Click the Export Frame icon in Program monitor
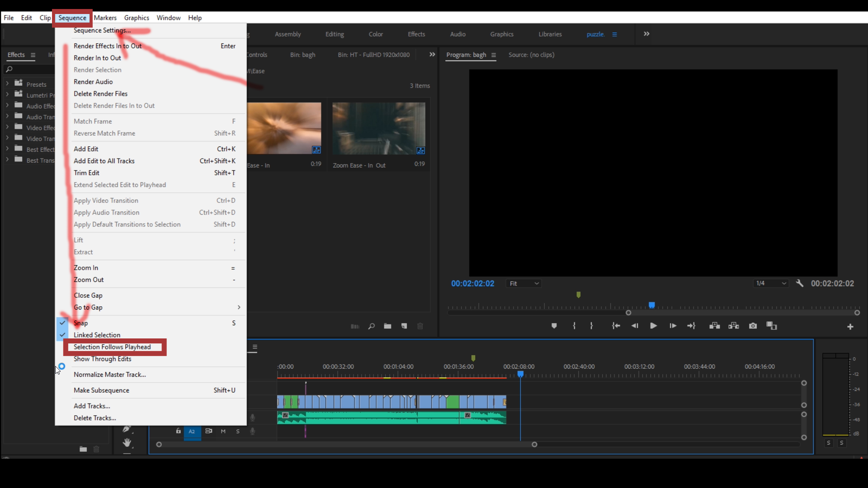The width and height of the screenshot is (868, 488). pos(753,326)
